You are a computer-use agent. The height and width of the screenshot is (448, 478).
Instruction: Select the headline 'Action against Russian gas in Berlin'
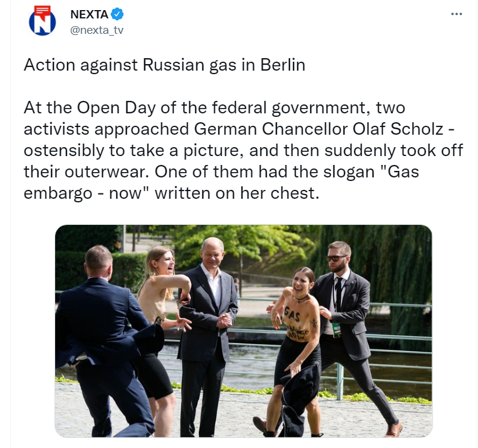[x=165, y=65]
